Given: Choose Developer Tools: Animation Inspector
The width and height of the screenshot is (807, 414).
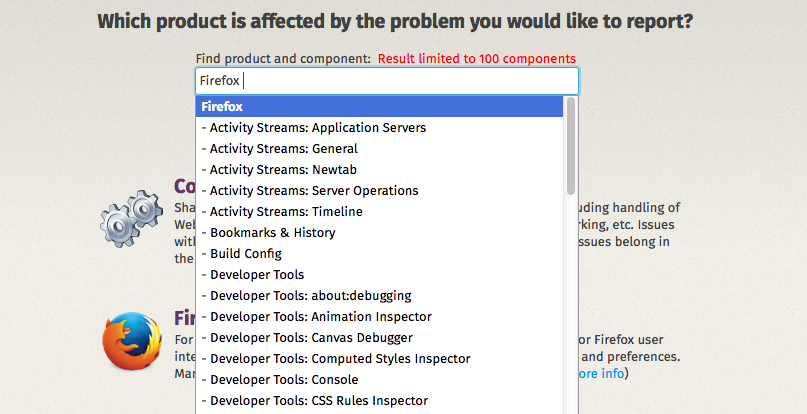Looking at the screenshot, I should pos(379,317).
